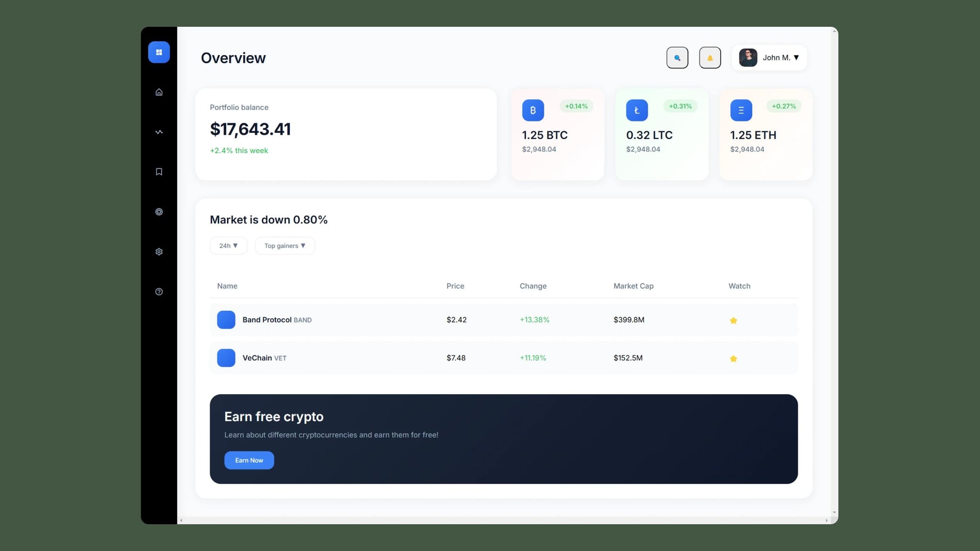Click the portfolio +2.4% this week link
Image resolution: width=980 pixels, height=551 pixels.
click(x=239, y=150)
